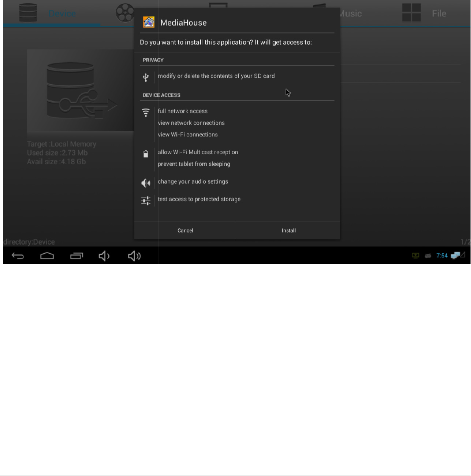The image size is (471, 476).
Task: Tap the 'full network access' permission
Action: [183, 111]
